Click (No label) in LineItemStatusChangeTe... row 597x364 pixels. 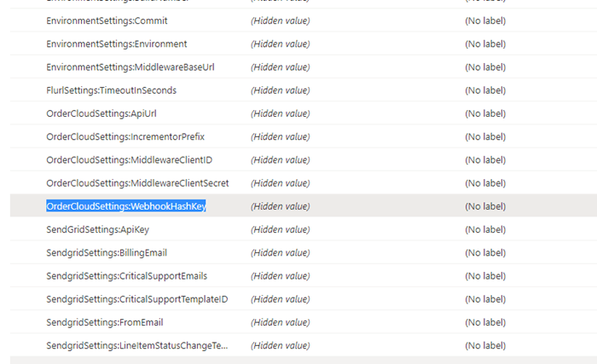point(485,346)
